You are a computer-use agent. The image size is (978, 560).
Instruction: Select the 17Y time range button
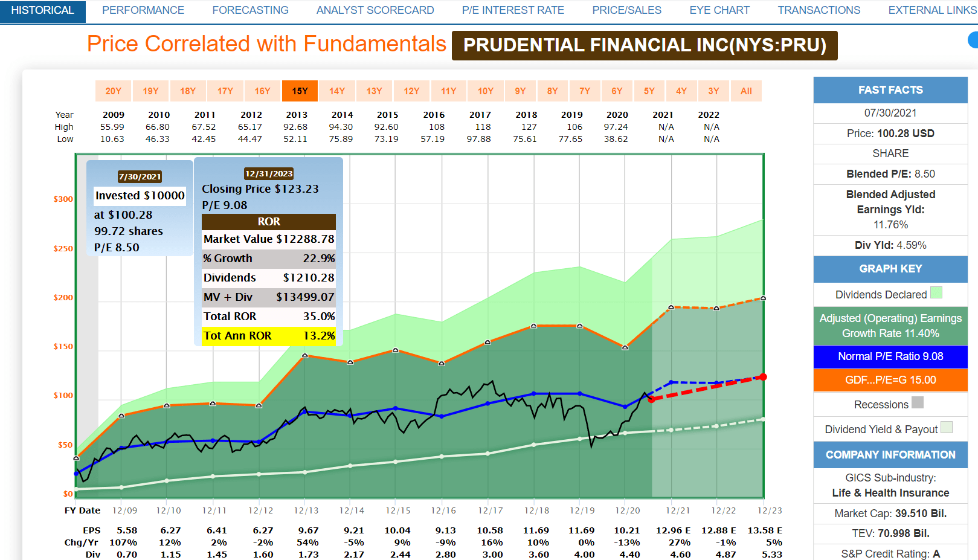(x=225, y=91)
